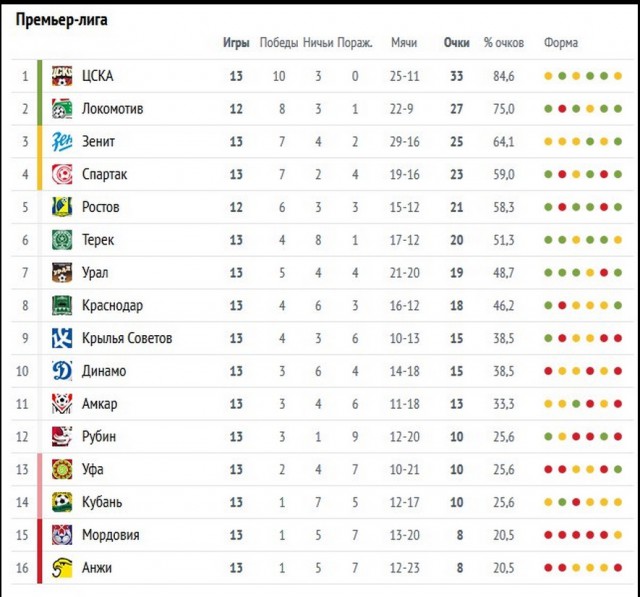The height and width of the screenshot is (597, 640).
Task: Sort by the Победы column header
Action: pos(279,43)
